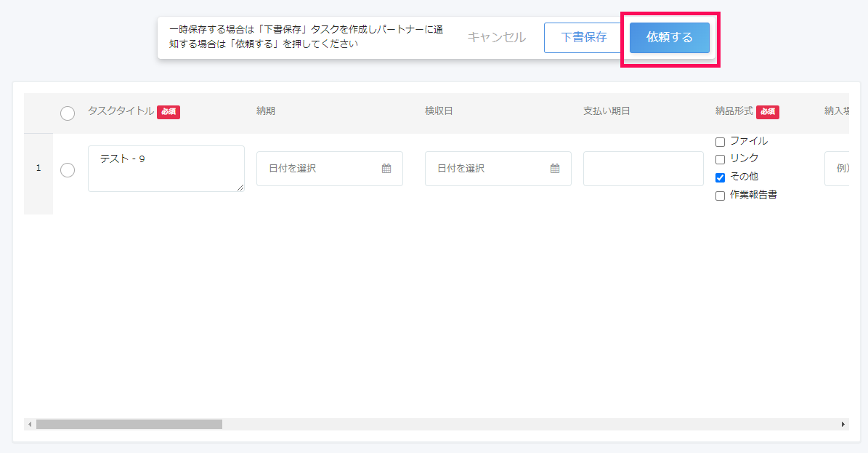This screenshot has height=453, width=868.
Task: Click the 納期 column header
Action: 266,111
